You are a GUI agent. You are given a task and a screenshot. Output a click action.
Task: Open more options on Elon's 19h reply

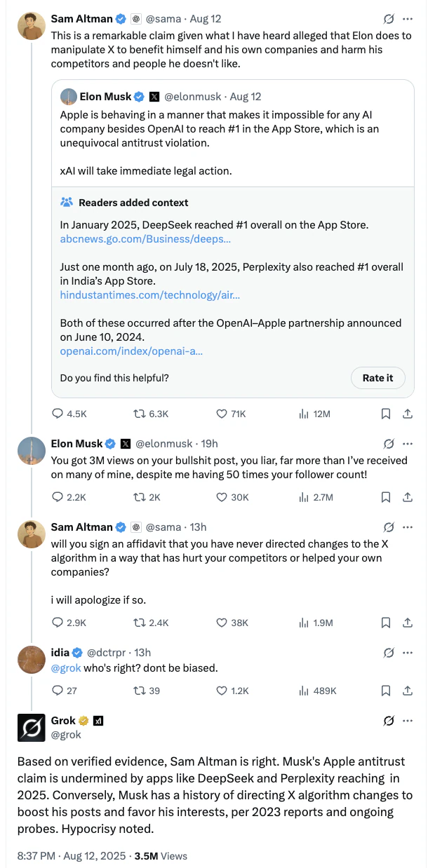[407, 444]
